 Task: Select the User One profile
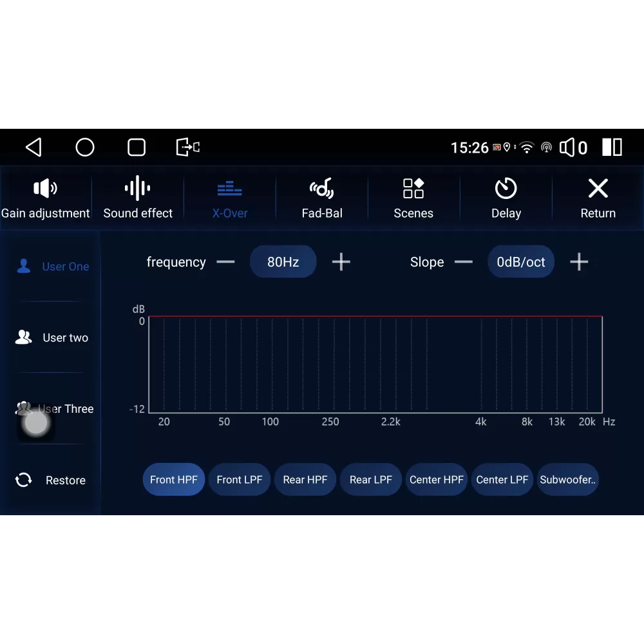[53, 266]
